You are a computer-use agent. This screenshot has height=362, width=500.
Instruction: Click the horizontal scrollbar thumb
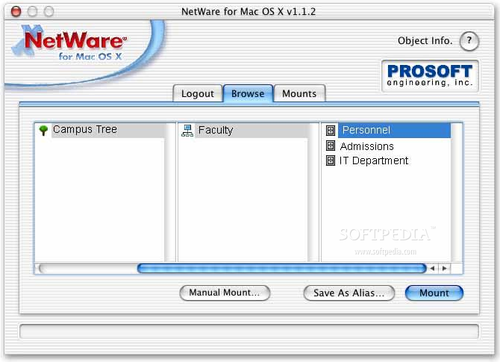pos(282,268)
